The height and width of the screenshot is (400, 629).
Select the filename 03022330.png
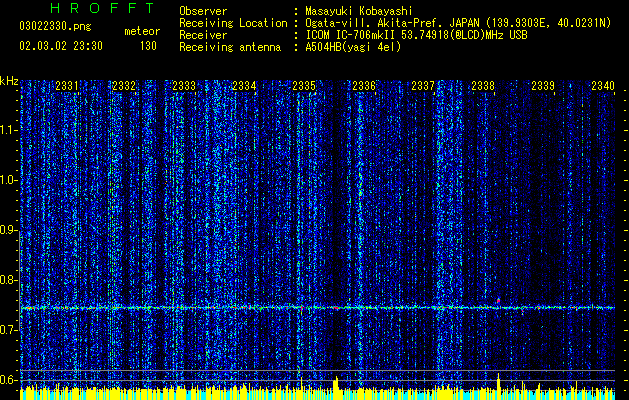pyautogui.click(x=55, y=27)
